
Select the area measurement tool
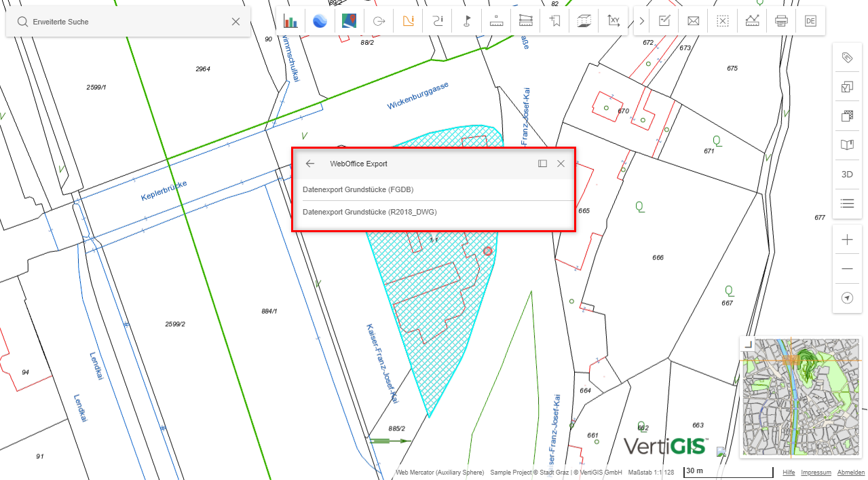[525, 20]
